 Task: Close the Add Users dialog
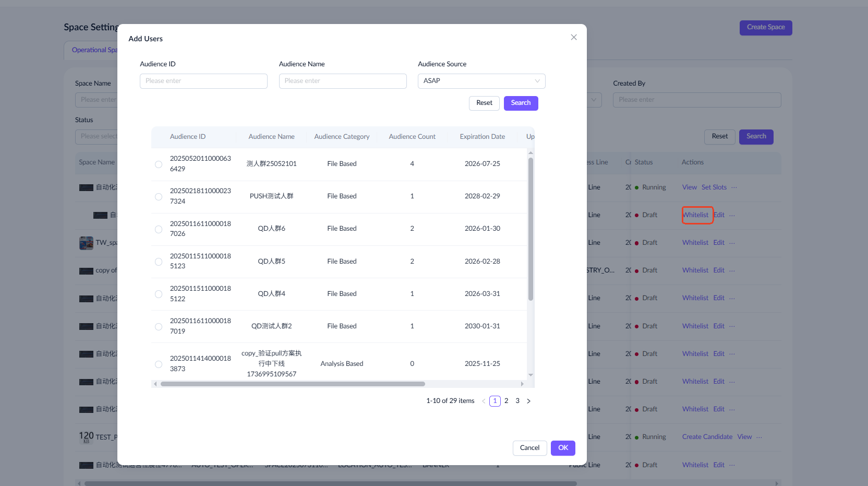573,38
